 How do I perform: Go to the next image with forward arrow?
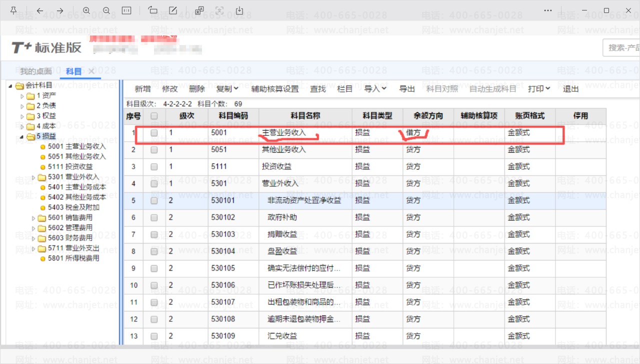click(x=60, y=10)
